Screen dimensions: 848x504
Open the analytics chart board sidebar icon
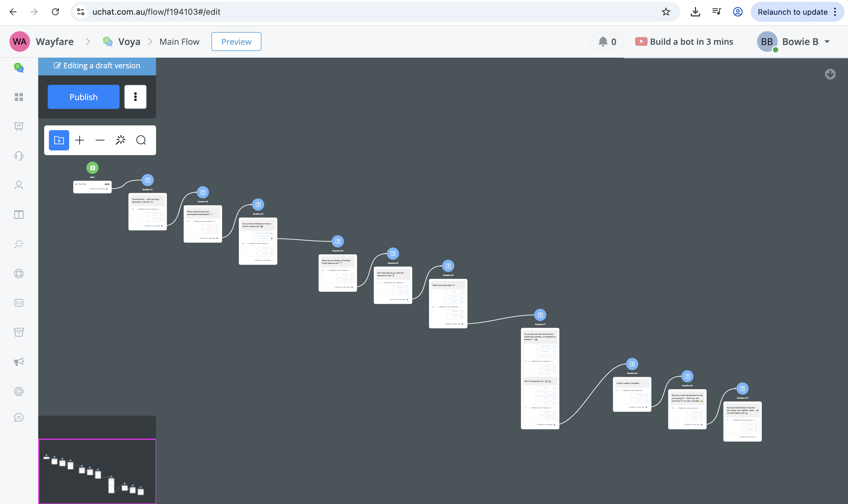[19, 127]
